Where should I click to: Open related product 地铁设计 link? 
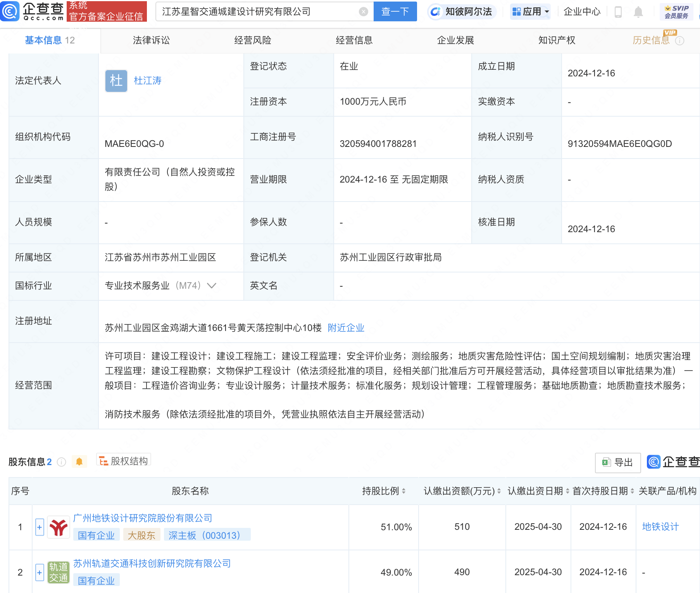660,527
